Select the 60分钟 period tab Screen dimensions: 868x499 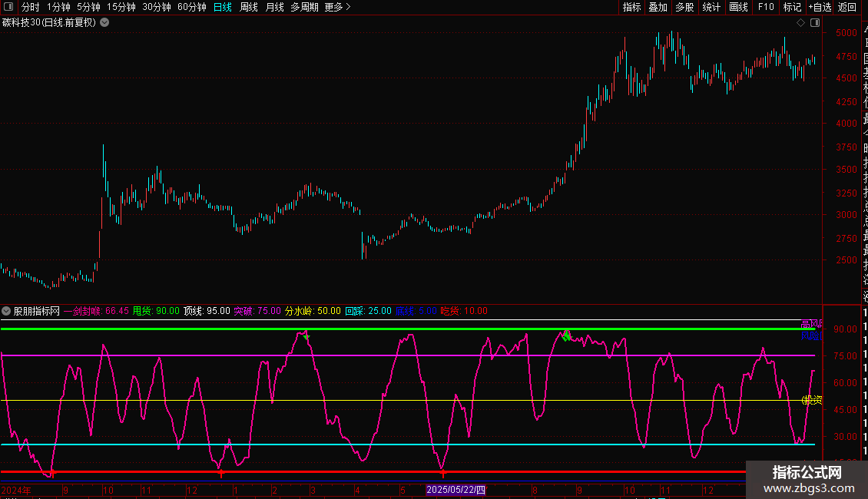(x=192, y=7)
